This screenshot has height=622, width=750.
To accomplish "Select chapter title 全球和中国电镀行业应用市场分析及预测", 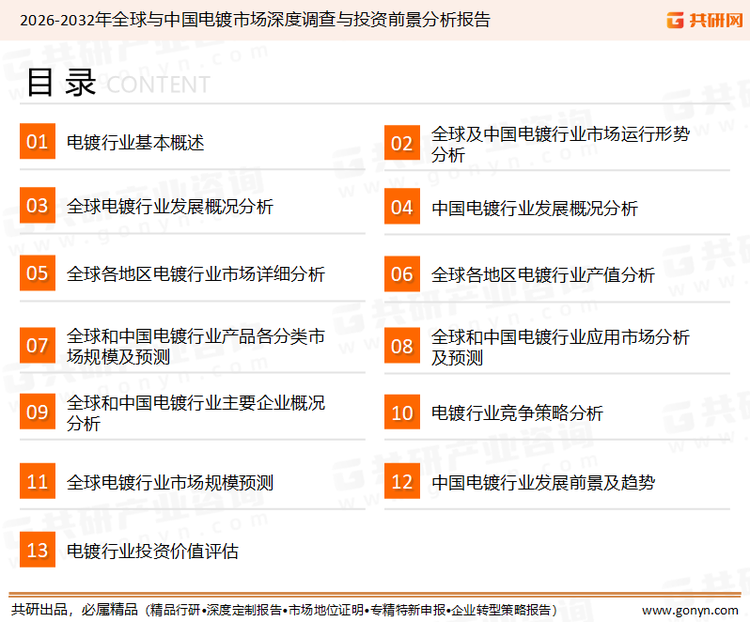I will point(560,347).
